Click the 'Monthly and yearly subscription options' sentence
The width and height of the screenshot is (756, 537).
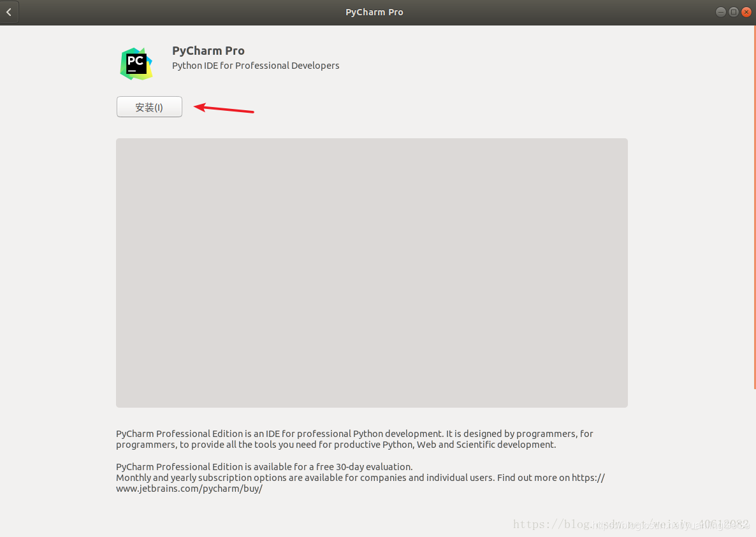(x=305, y=478)
